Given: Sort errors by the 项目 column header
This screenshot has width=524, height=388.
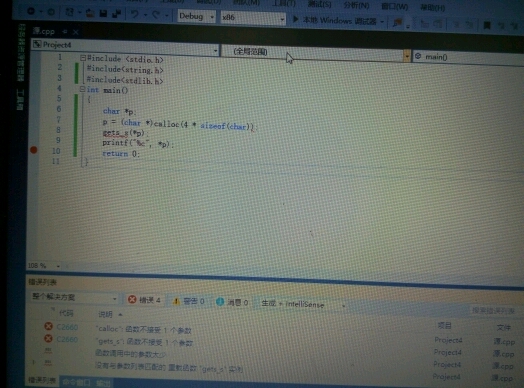Looking at the screenshot, I should tap(444, 326).
